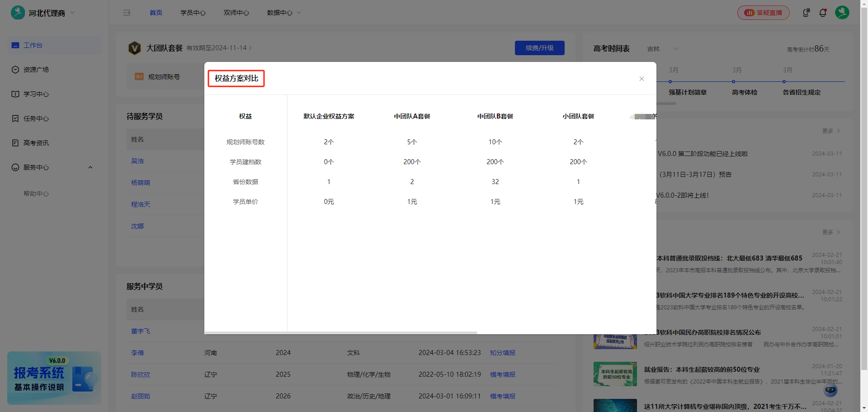The image size is (868, 412).
Task: Open 帮助中心 in the sidebar
Action: tap(36, 194)
